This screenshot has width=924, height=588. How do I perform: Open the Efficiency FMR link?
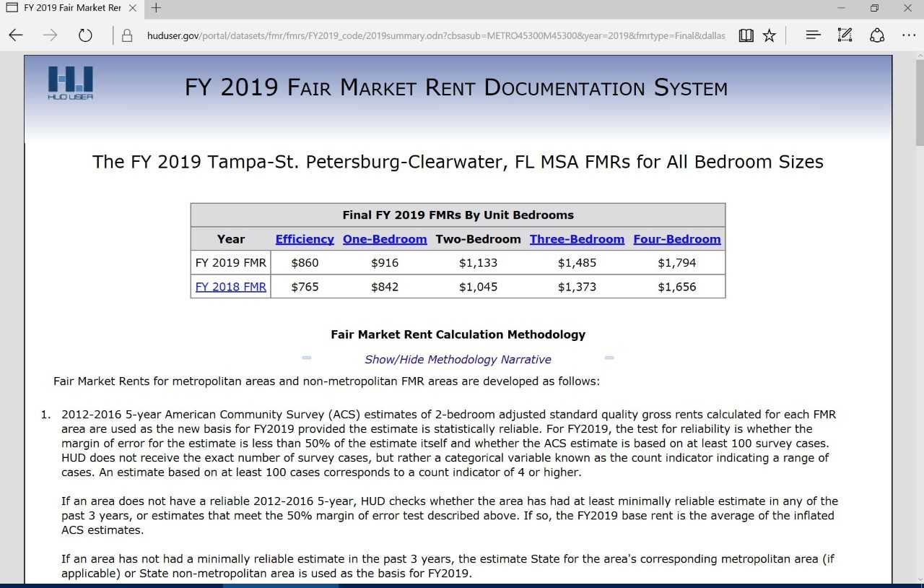(305, 239)
